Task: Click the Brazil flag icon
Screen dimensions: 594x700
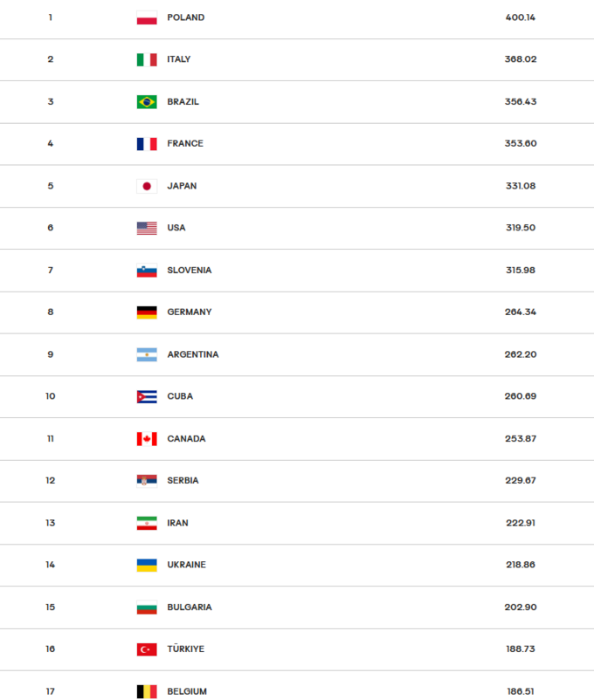Action: [147, 102]
